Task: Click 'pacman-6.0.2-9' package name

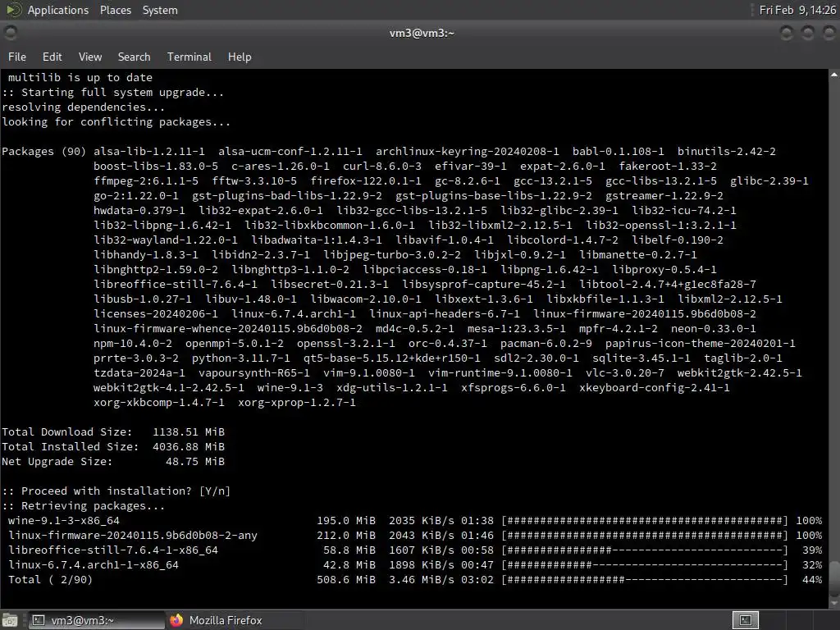Action: click(546, 344)
